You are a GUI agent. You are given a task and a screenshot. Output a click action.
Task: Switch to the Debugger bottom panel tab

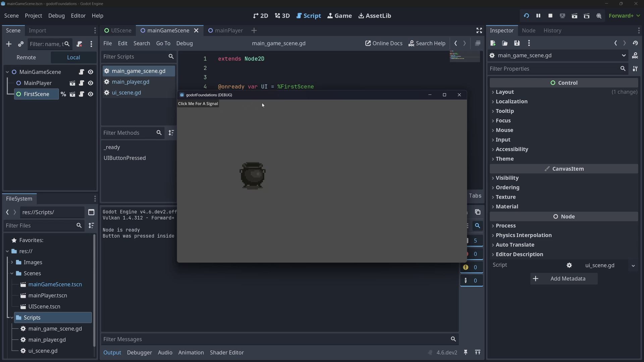pyautogui.click(x=139, y=353)
